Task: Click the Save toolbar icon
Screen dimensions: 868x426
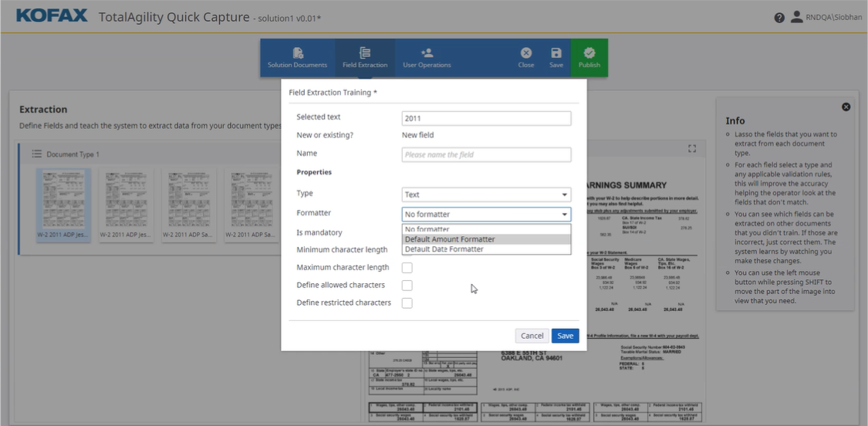Action: (x=556, y=58)
